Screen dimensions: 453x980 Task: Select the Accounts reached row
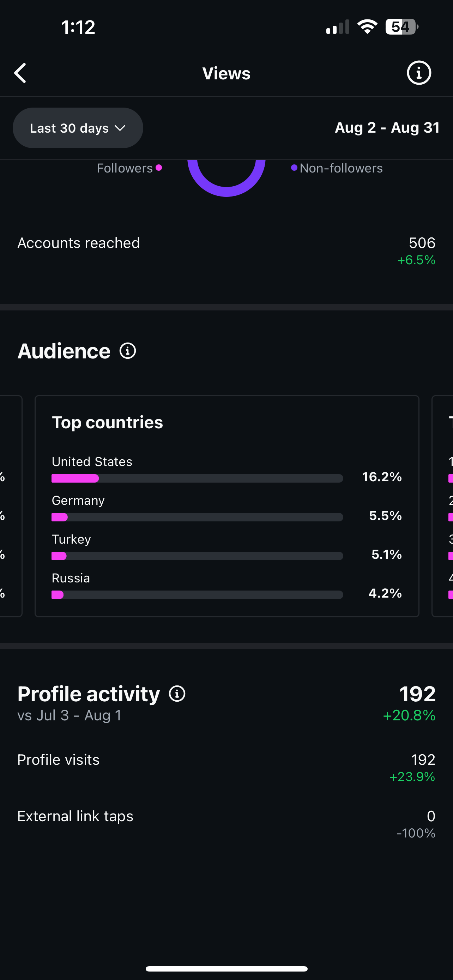pyautogui.click(x=226, y=243)
